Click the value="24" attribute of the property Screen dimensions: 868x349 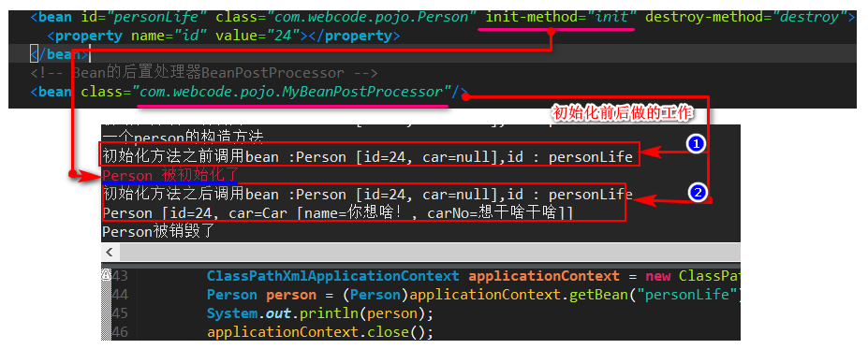coord(257,36)
